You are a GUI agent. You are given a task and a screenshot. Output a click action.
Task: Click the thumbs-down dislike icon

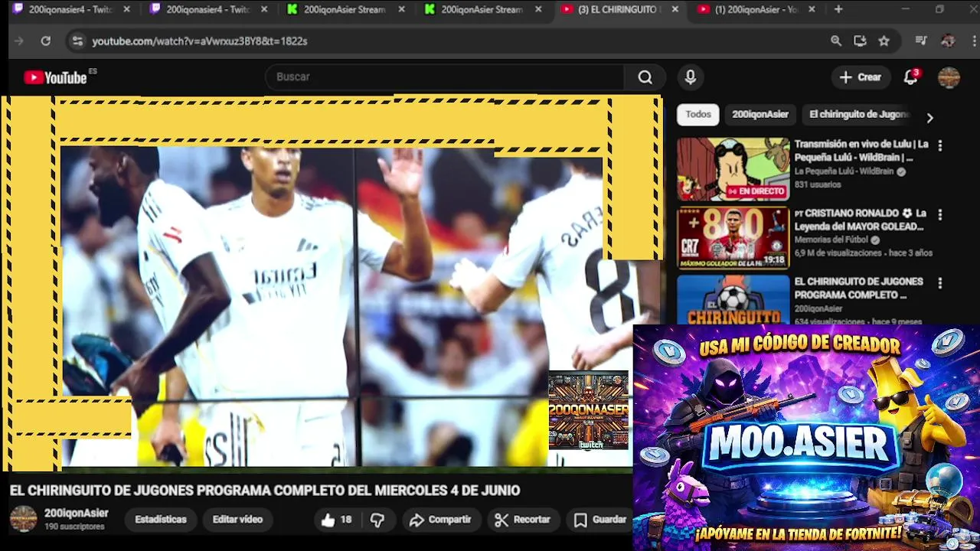[x=377, y=520]
